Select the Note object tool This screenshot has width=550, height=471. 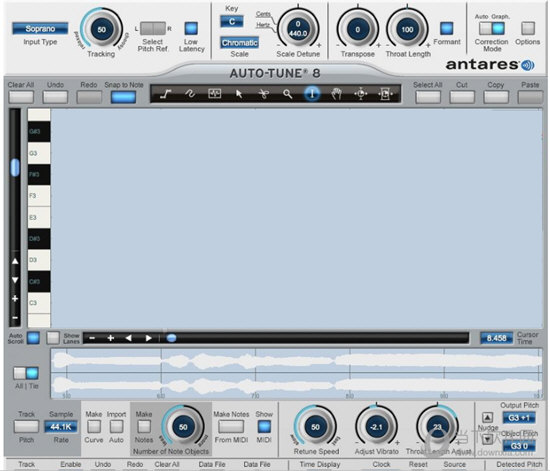pyautogui.click(x=214, y=94)
